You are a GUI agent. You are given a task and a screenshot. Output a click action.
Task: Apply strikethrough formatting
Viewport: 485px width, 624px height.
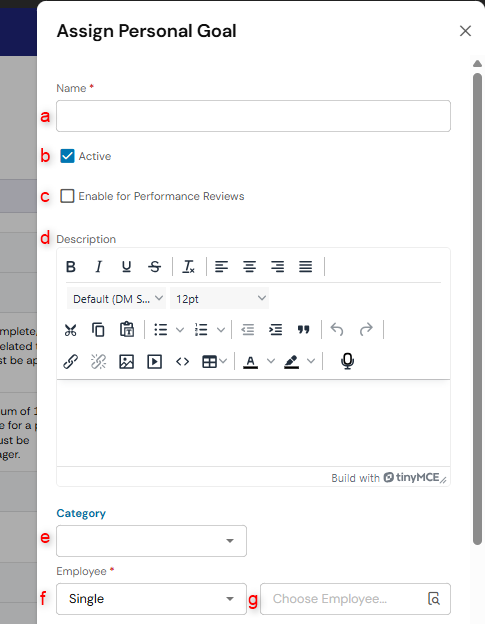154,266
